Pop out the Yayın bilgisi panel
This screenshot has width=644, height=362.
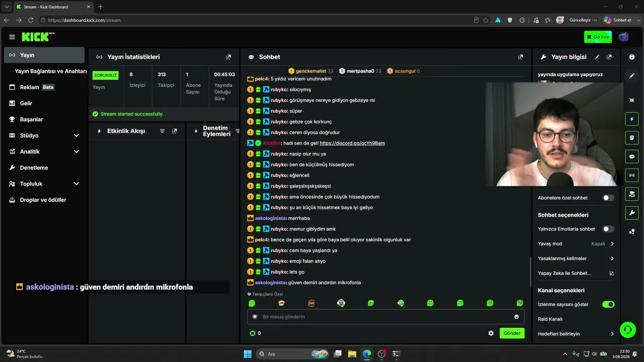[x=609, y=57]
